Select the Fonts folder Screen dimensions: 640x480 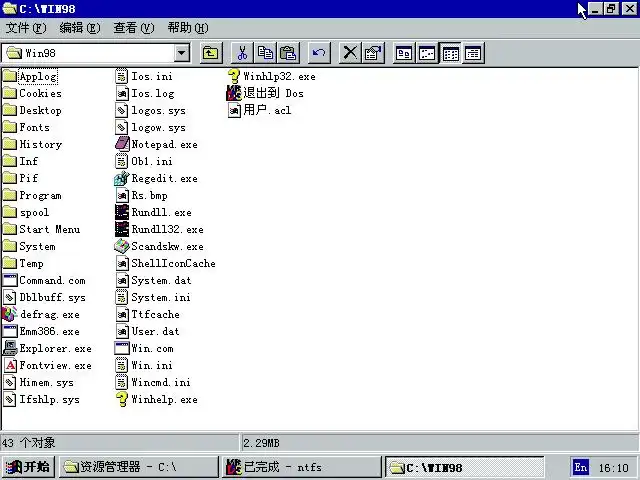click(x=26, y=127)
